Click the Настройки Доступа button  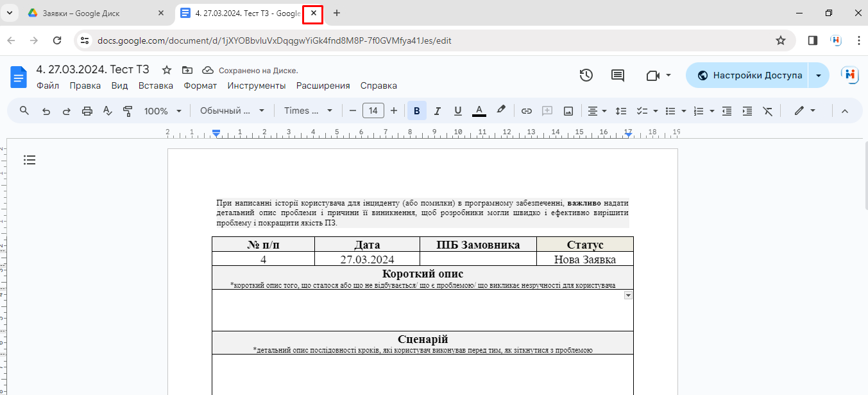pyautogui.click(x=749, y=75)
